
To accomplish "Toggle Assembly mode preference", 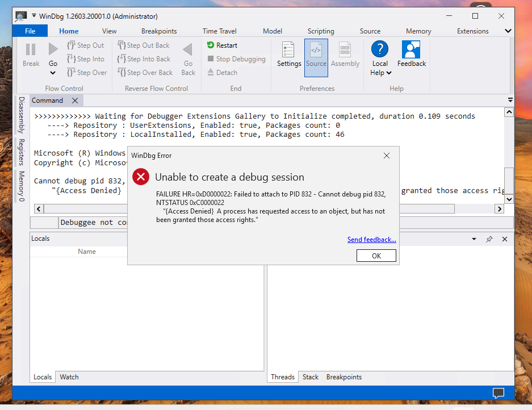I will pos(345,49).
